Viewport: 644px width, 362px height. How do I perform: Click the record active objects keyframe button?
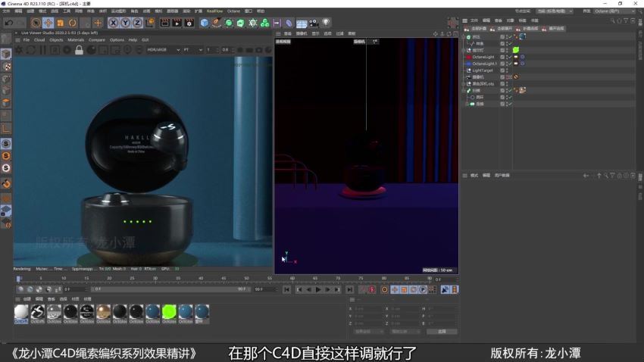(363, 290)
